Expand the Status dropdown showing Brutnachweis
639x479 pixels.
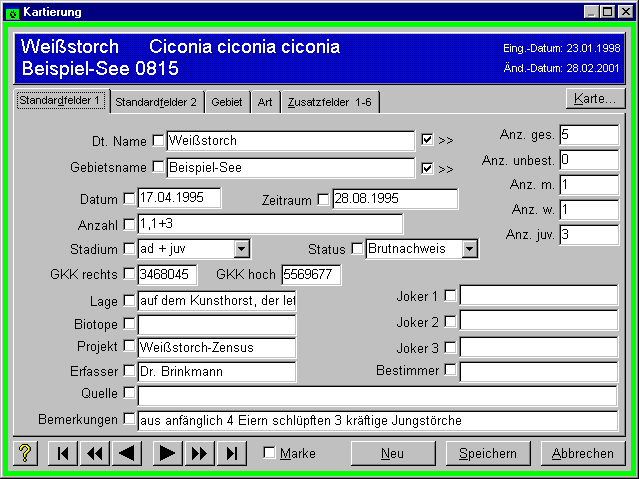click(469, 248)
